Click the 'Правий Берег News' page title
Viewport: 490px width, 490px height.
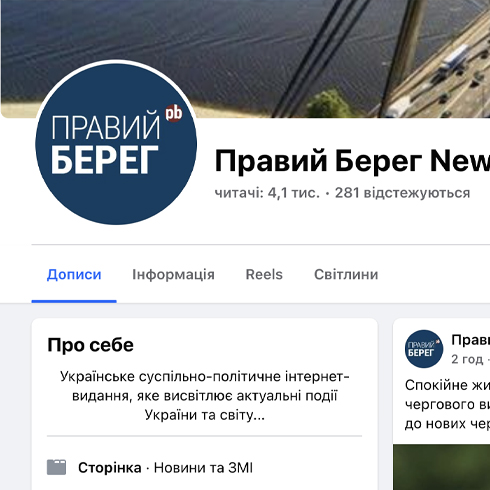coord(352,161)
